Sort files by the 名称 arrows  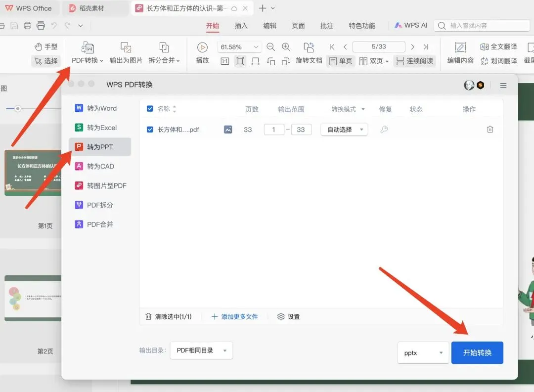[x=175, y=109]
